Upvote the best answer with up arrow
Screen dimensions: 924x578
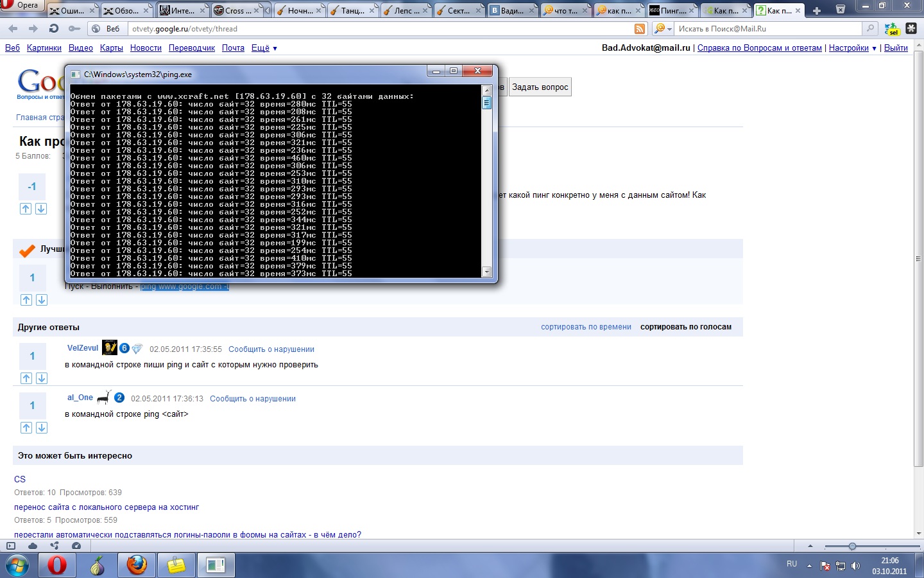coord(26,300)
